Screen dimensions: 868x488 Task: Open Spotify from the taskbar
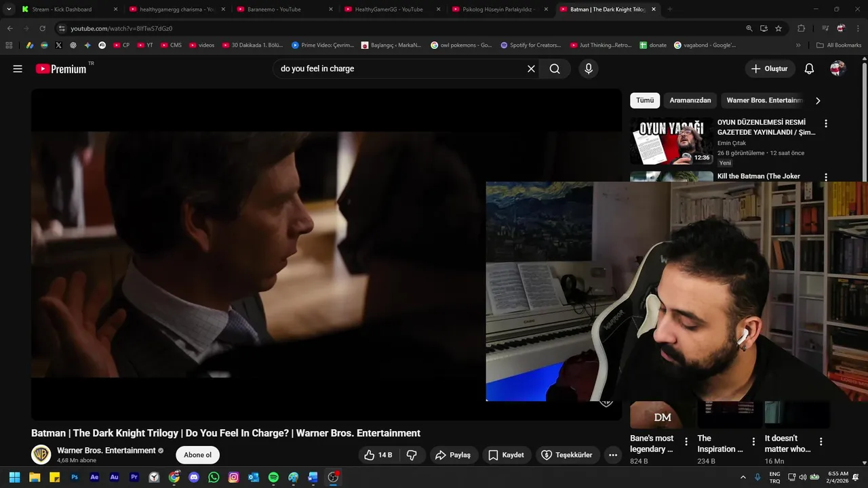pyautogui.click(x=273, y=477)
